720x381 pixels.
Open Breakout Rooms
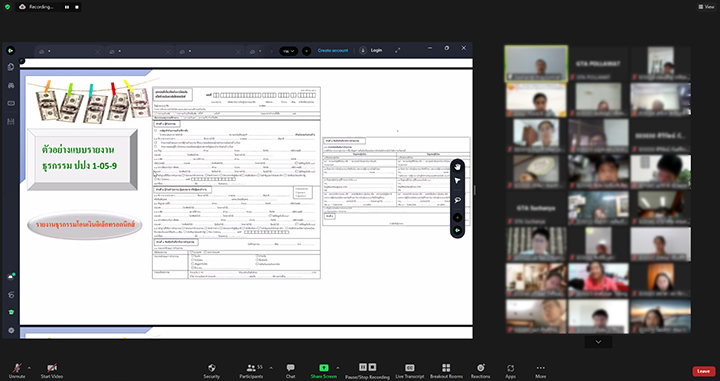pos(446,370)
